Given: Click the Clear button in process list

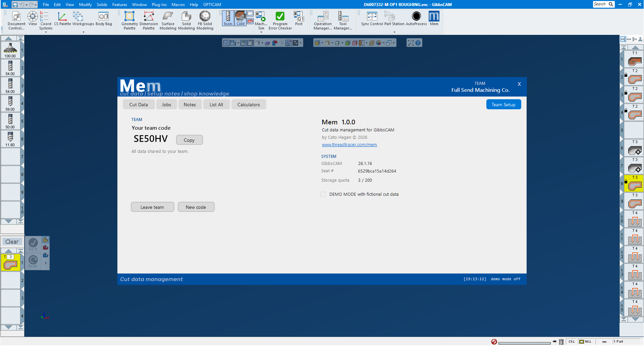Looking at the screenshot, I should pyautogui.click(x=12, y=242).
